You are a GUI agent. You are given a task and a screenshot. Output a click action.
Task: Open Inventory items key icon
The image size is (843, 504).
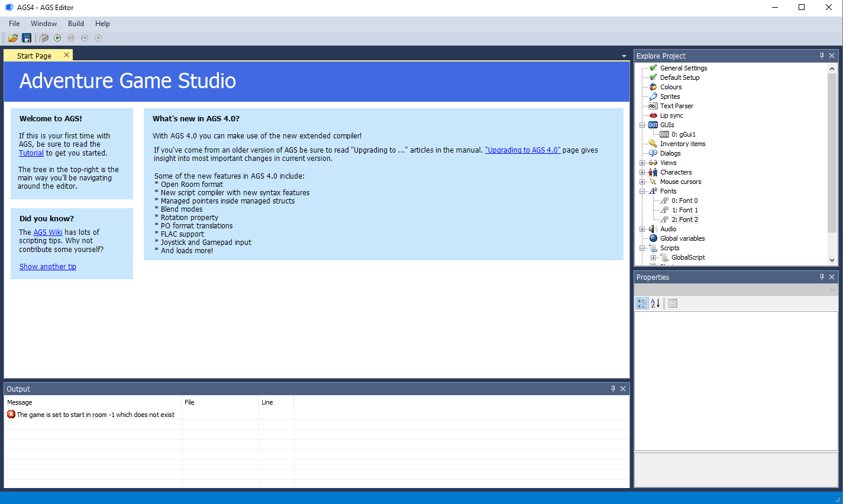(x=653, y=144)
